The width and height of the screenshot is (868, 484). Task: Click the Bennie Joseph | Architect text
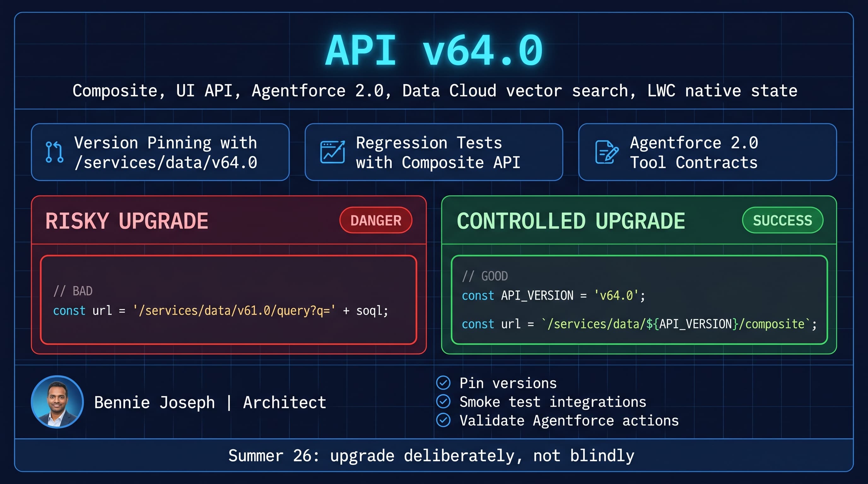(210, 403)
